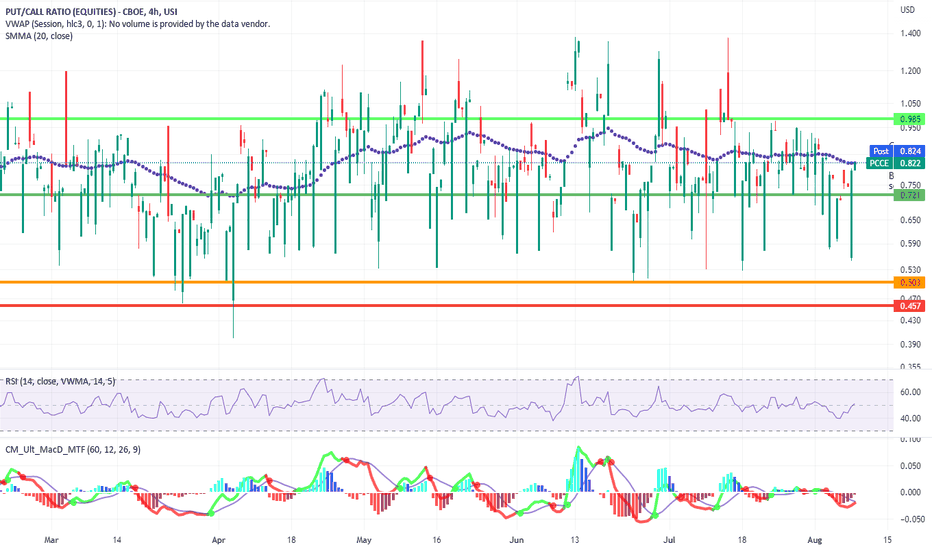Select the SMMA (20, close) indicator legend

[x=39, y=36]
